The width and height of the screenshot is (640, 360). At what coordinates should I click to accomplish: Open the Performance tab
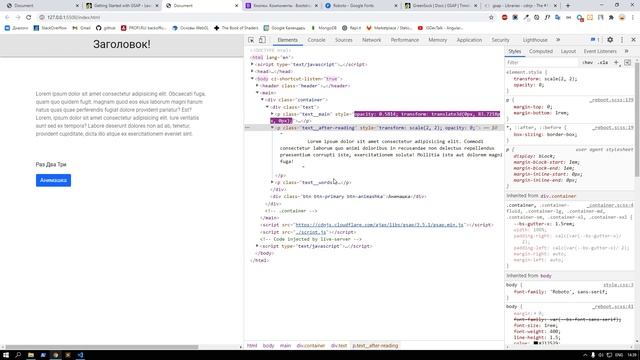tap(404, 40)
